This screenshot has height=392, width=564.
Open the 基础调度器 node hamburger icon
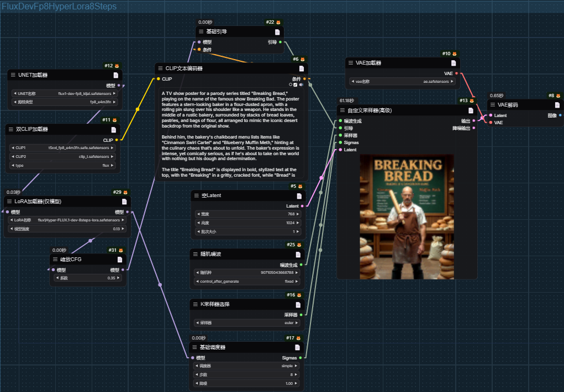(x=194, y=347)
